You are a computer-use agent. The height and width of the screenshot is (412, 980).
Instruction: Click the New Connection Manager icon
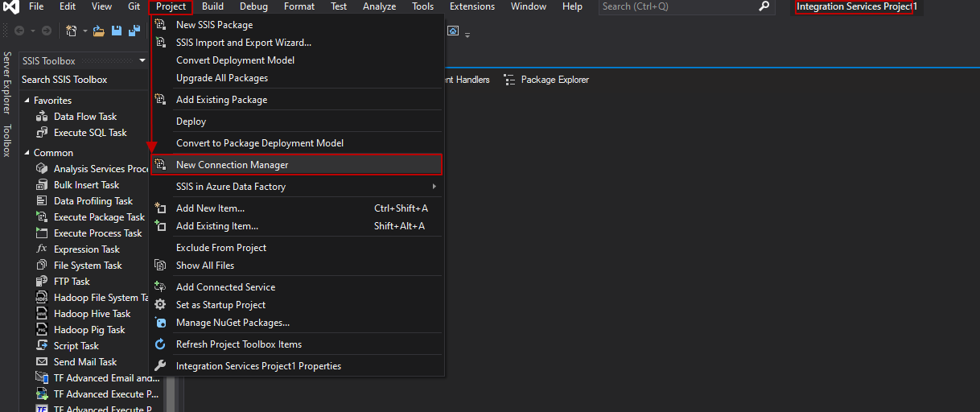[159, 165]
